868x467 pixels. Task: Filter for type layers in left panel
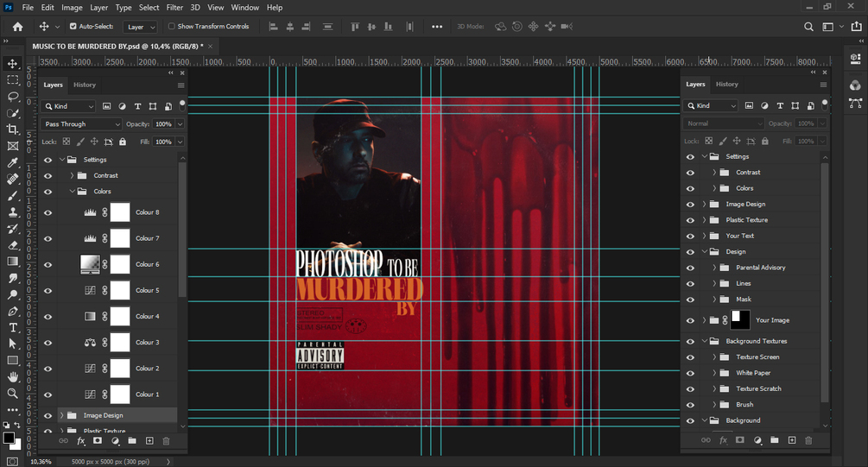[x=137, y=106]
